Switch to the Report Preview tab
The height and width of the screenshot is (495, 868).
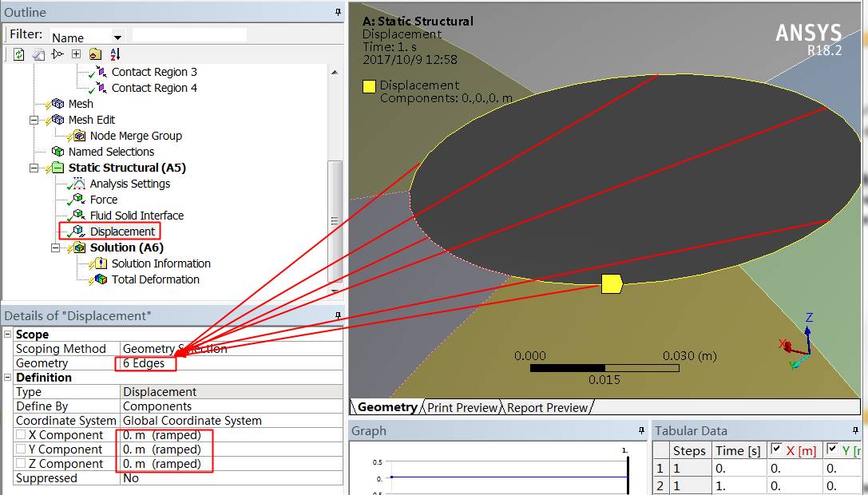548,407
